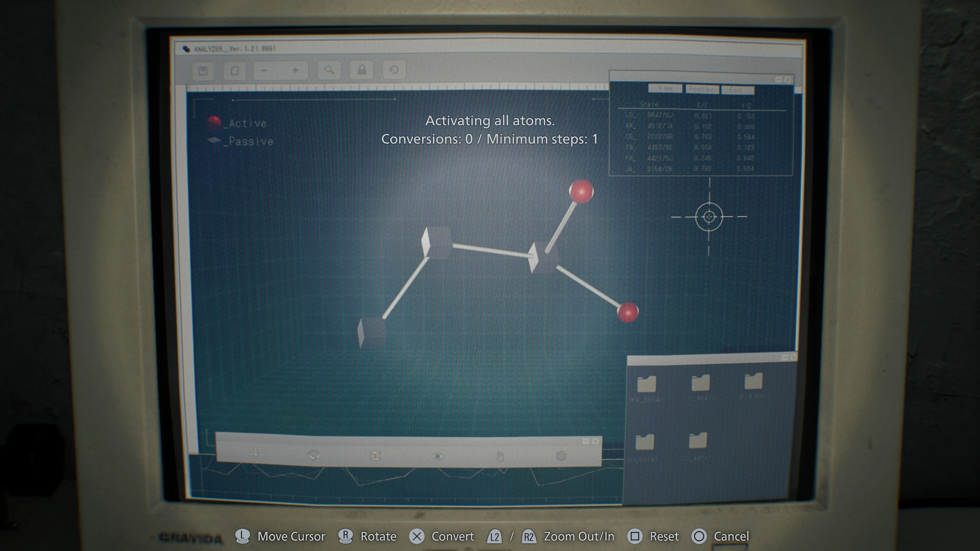980x551 pixels.
Task: Click the top red active atom
Action: 581,191
